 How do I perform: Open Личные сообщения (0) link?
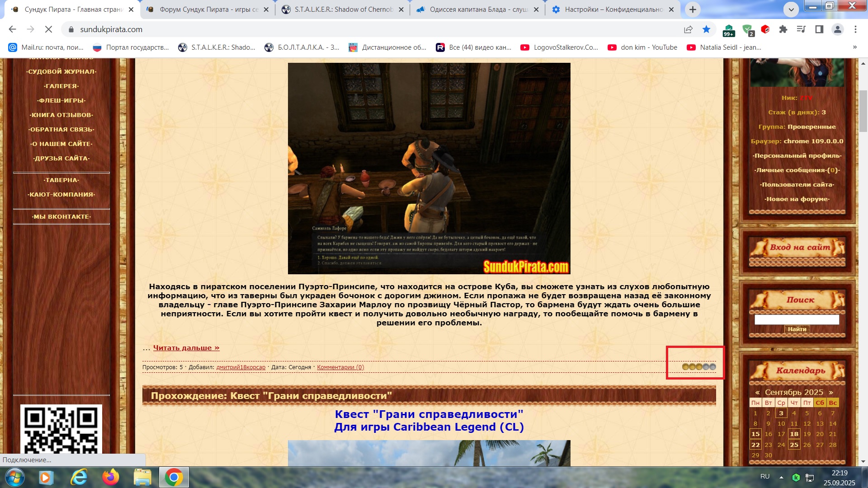point(797,170)
